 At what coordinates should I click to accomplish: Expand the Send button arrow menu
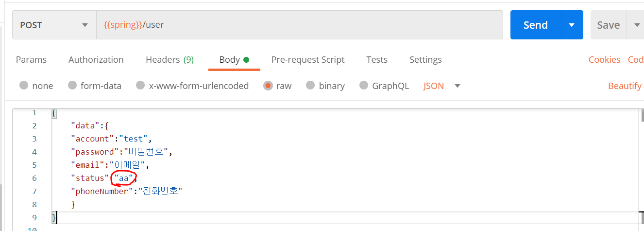click(x=572, y=25)
